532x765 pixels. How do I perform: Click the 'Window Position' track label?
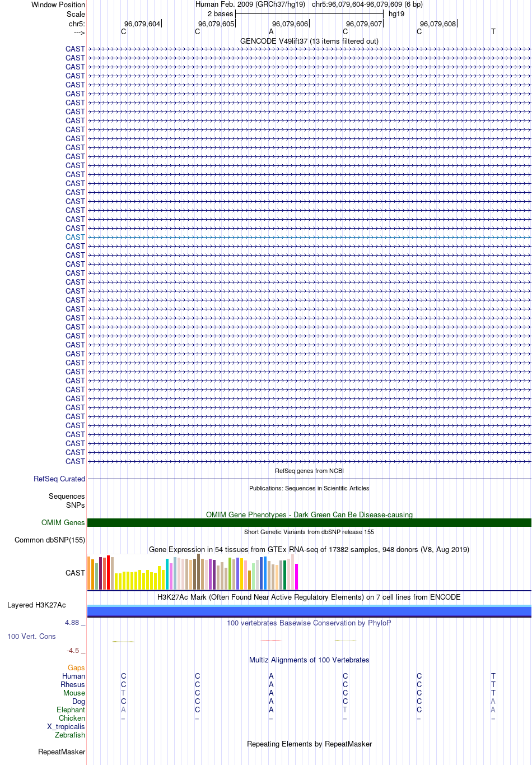pyautogui.click(x=58, y=4)
